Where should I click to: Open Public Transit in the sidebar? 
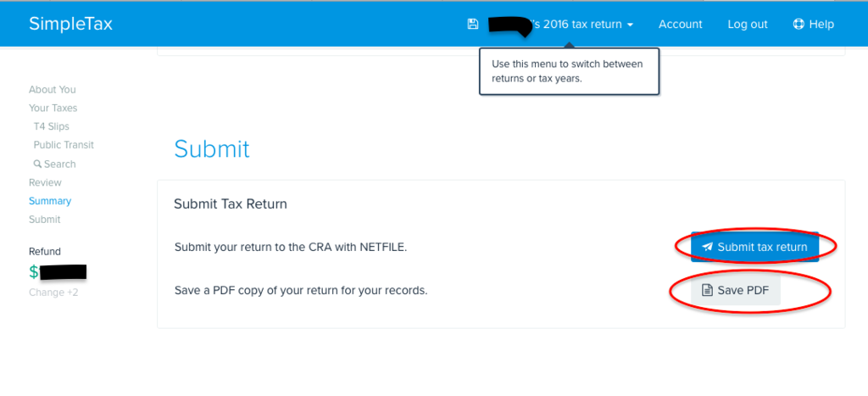pos(64,145)
